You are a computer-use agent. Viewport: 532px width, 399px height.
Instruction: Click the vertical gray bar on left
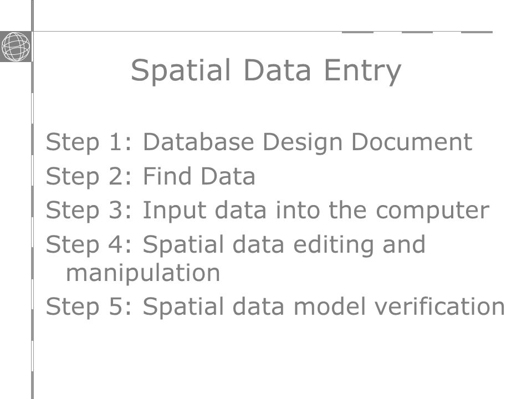(32, 199)
